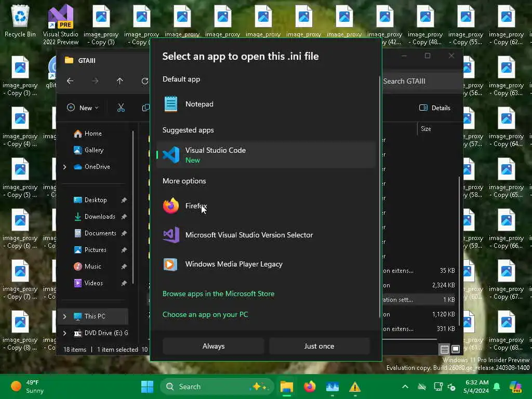Click Choose an app on your PC
The width and height of the screenshot is (532, 399).
tap(205, 314)
